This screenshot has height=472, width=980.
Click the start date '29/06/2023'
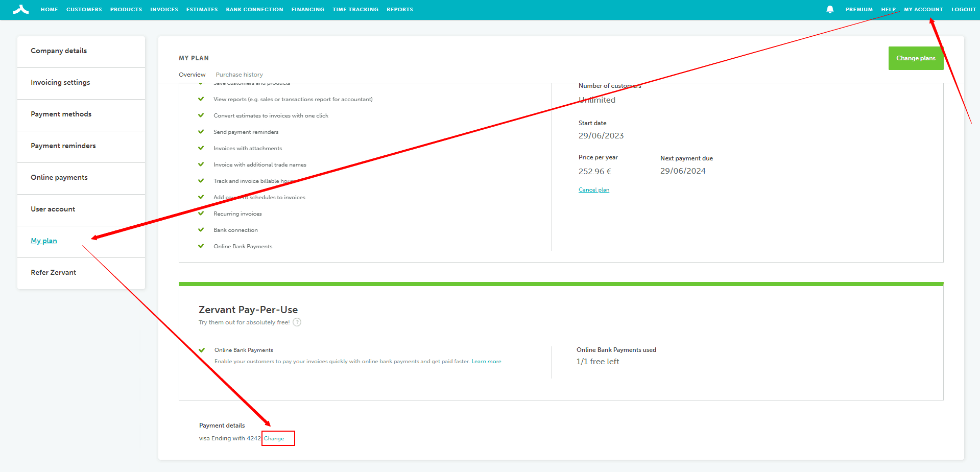pyautogui.click(x=601, y=136)
